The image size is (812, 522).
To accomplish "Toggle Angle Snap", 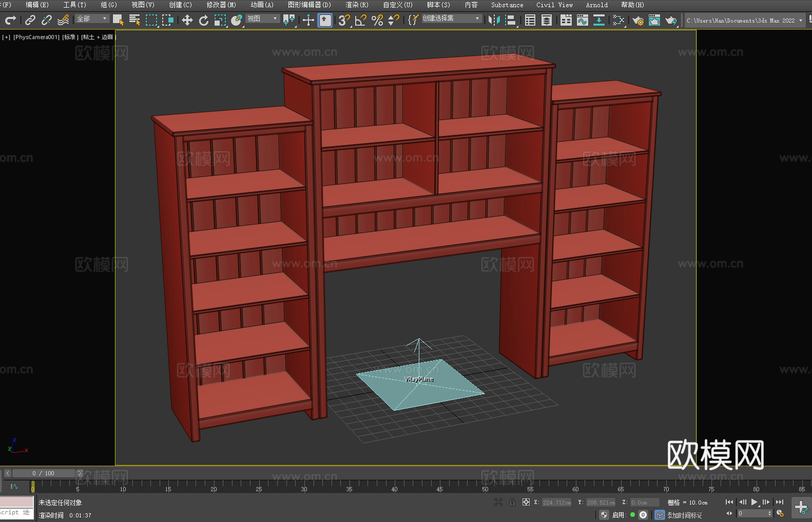I will pyautogui.click(x=360, y=20).
